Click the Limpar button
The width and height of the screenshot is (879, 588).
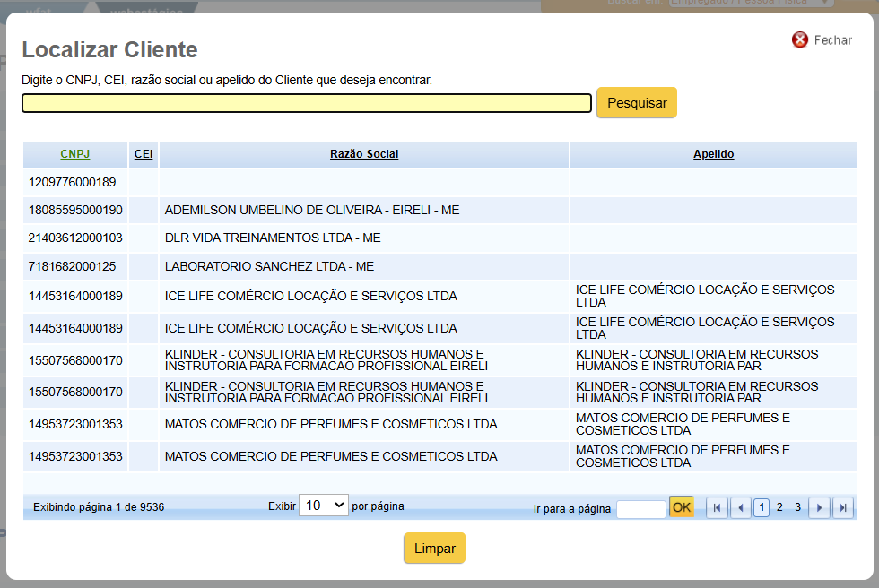[x=434, y=549]
